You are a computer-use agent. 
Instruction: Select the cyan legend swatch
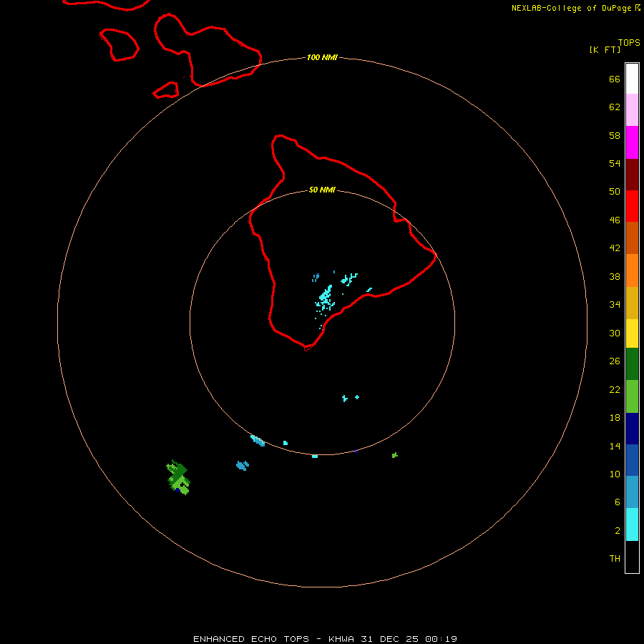[632, 525]
